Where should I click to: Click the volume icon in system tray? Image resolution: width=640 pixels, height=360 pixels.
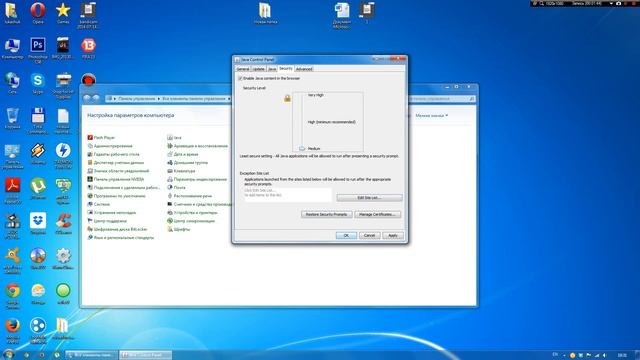click(x=604, y=355)
